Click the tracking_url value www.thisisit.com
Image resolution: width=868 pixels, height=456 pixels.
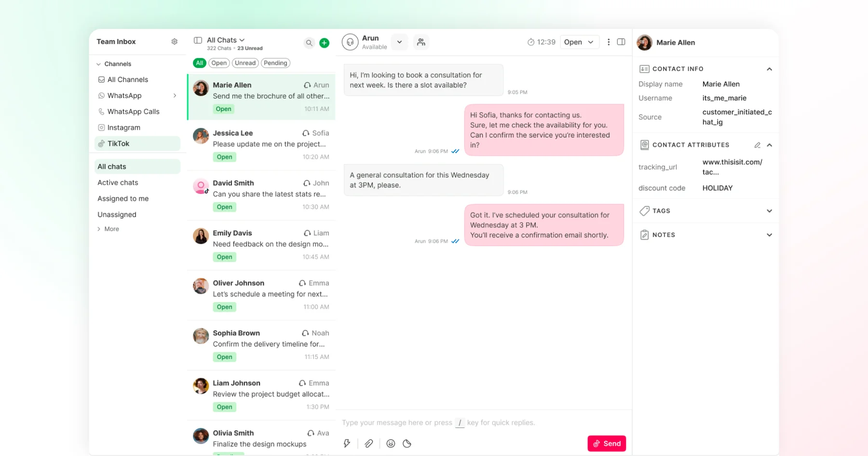[x=732, y=167]
